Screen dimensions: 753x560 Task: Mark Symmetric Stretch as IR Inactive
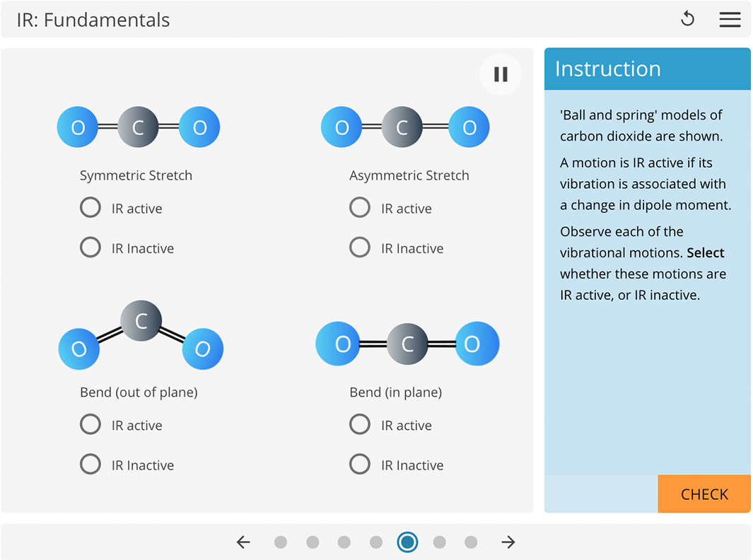coord(91,247)
